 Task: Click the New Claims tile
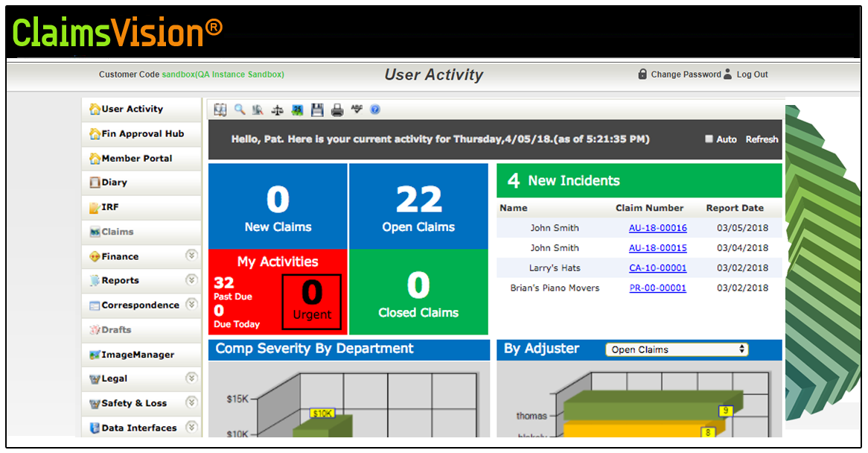click(x=278, y=206)
